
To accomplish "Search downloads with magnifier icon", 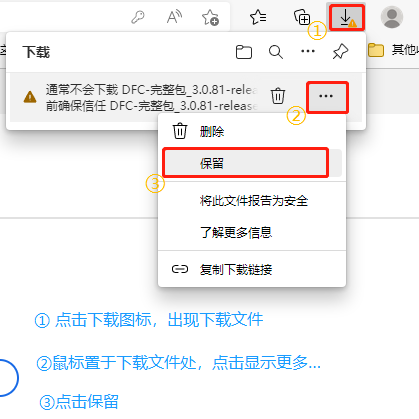I will [x=276, y=52].
